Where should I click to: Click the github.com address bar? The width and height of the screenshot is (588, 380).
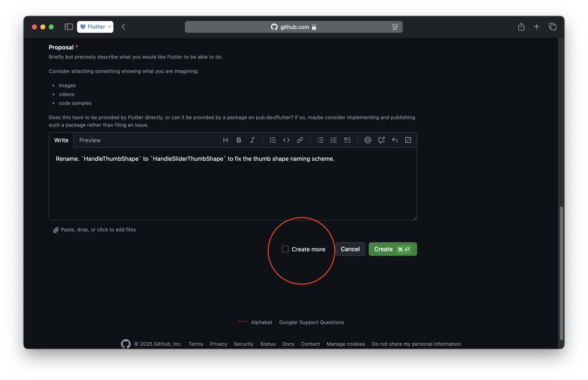[294, 27]
